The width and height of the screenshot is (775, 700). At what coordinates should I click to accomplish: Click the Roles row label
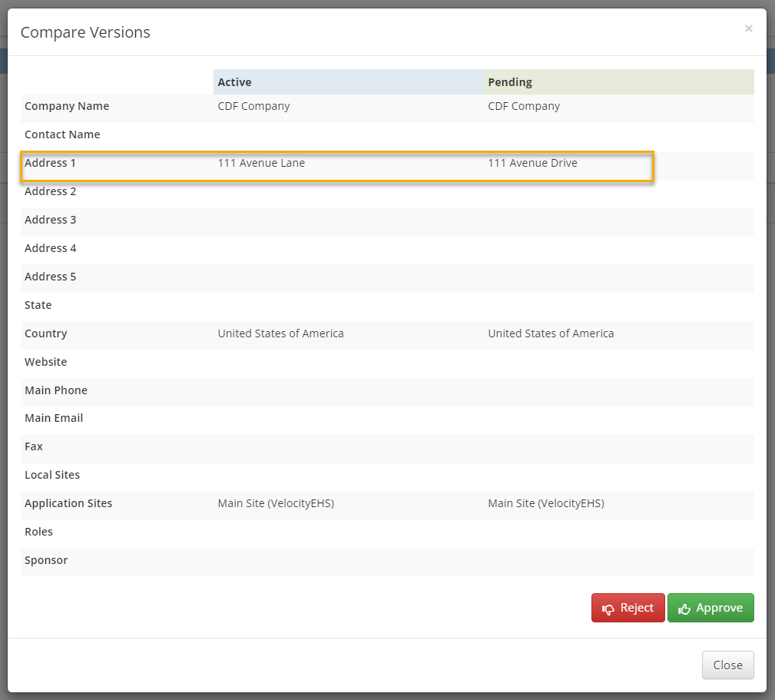[38, 532]
